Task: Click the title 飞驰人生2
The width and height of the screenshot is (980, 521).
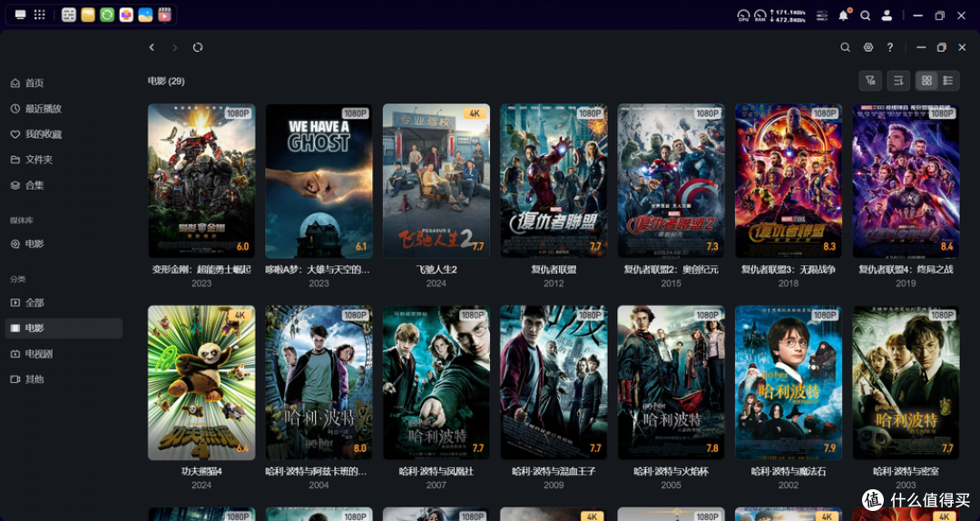Action: 436,270
